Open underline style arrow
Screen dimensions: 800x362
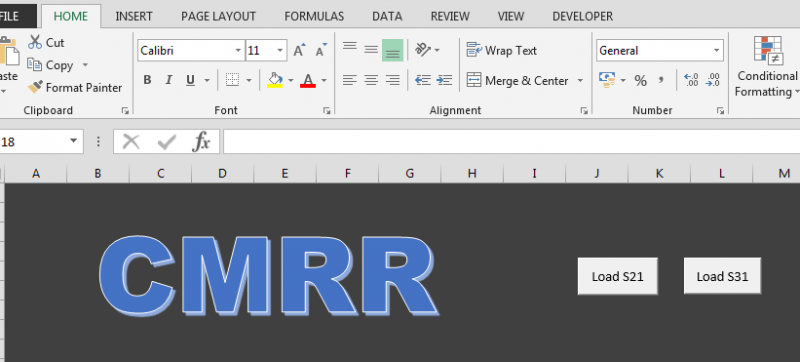tap(207, 81)
